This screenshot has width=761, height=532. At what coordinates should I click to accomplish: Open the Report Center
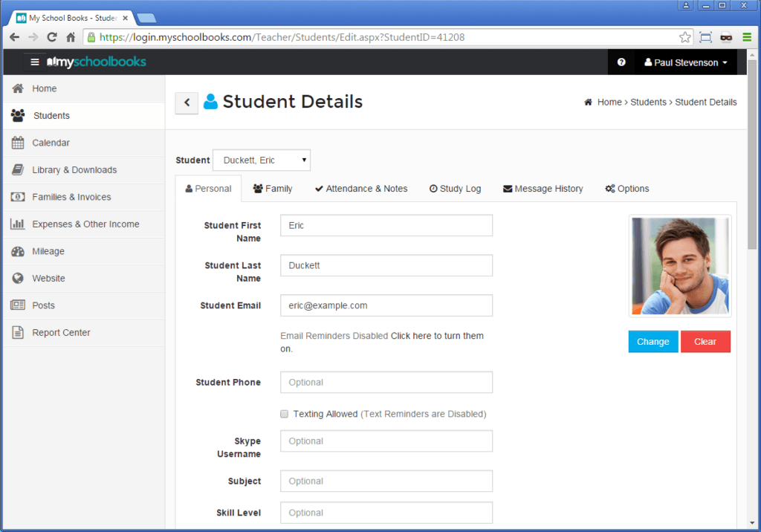tap(62, 332)
